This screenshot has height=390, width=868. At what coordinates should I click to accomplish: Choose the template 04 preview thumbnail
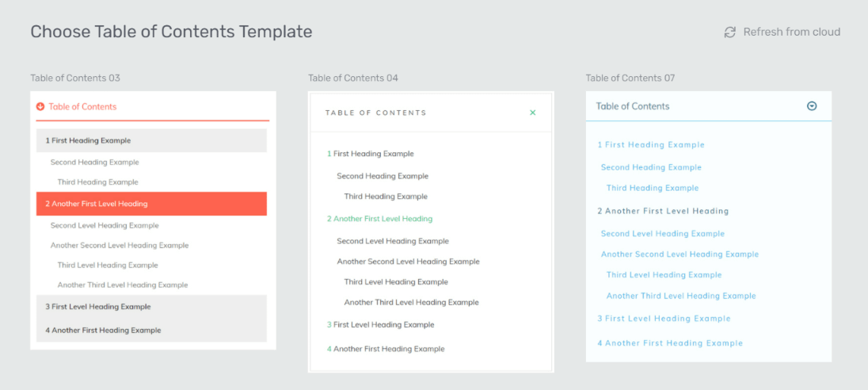431,231
